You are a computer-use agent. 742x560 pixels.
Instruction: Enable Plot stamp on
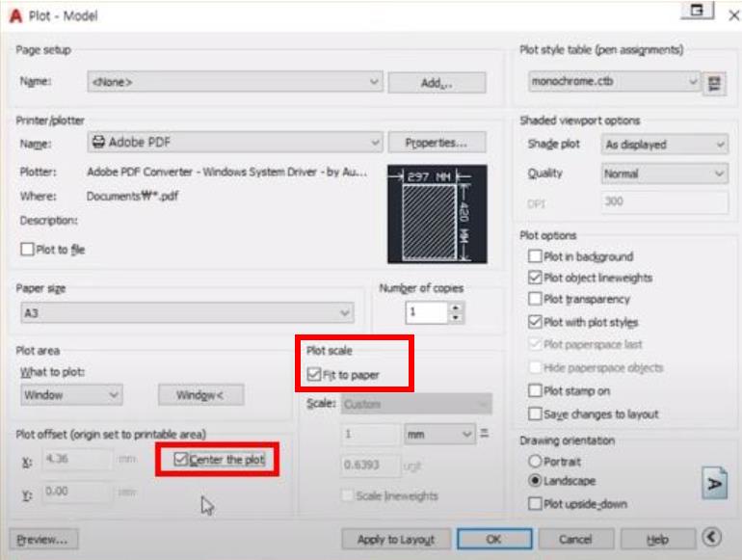[x=535, y=390]
